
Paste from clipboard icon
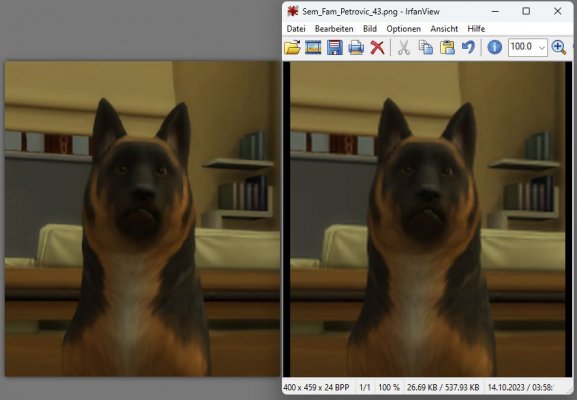447,47
